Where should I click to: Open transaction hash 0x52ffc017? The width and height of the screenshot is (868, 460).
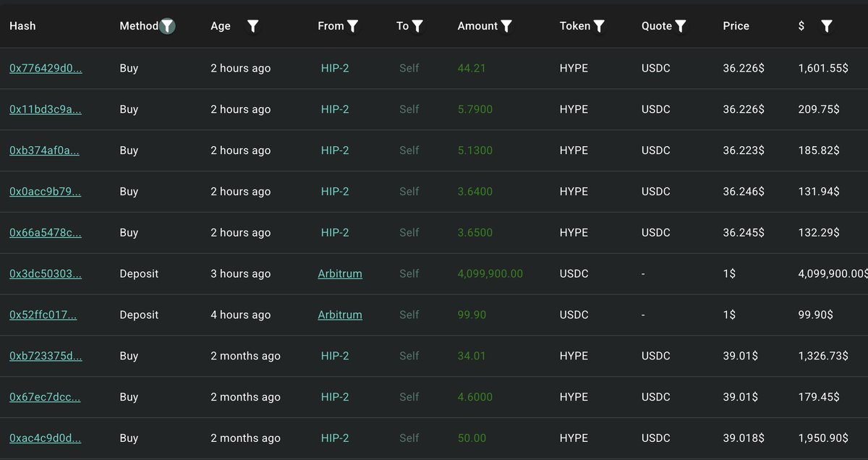click(x=42, y=315)
